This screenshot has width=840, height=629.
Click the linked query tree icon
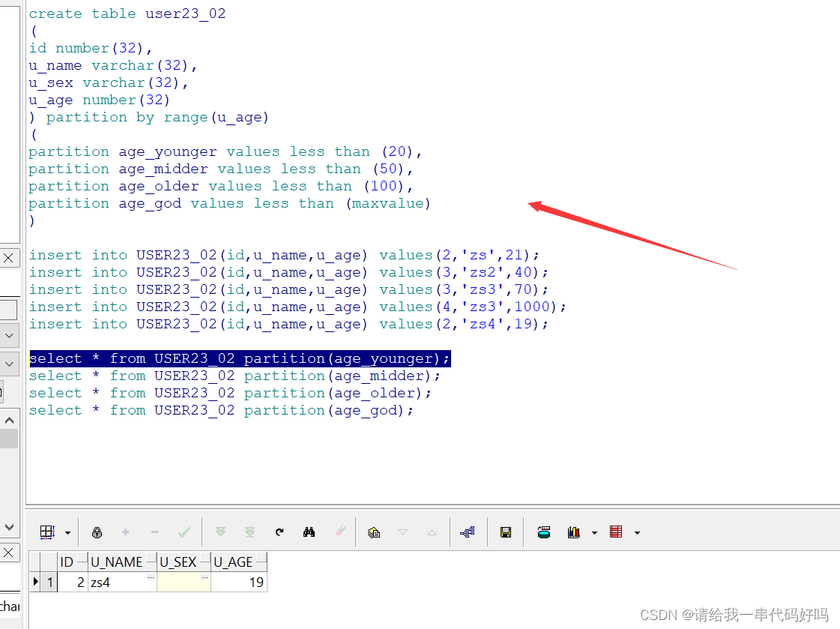(467, 532)
